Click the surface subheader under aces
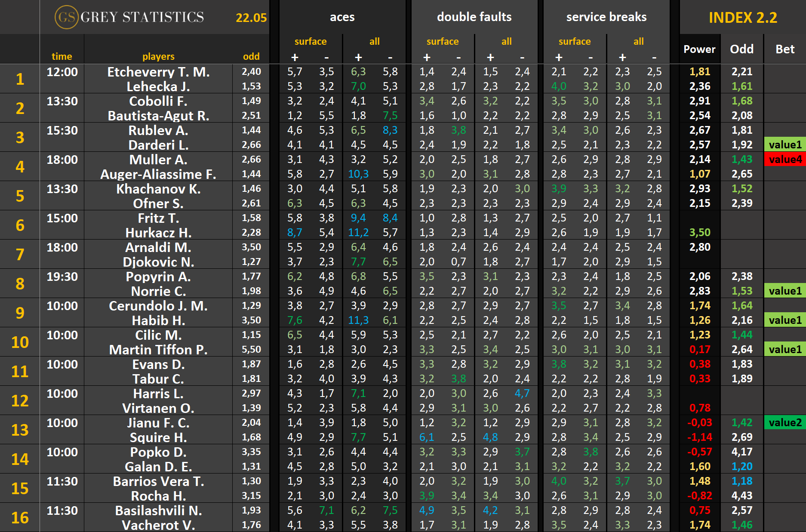806x532 pixels. coord(310,42)
